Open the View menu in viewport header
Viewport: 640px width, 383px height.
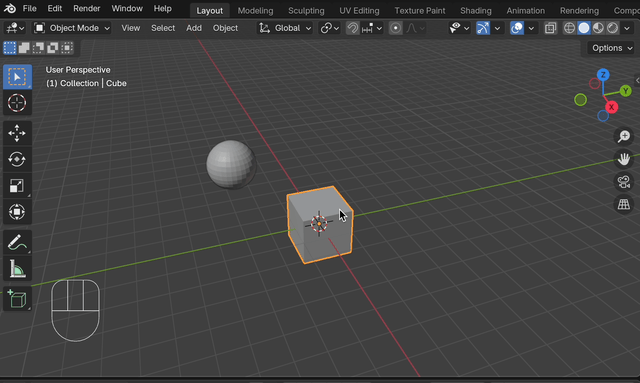coord(131,28)
